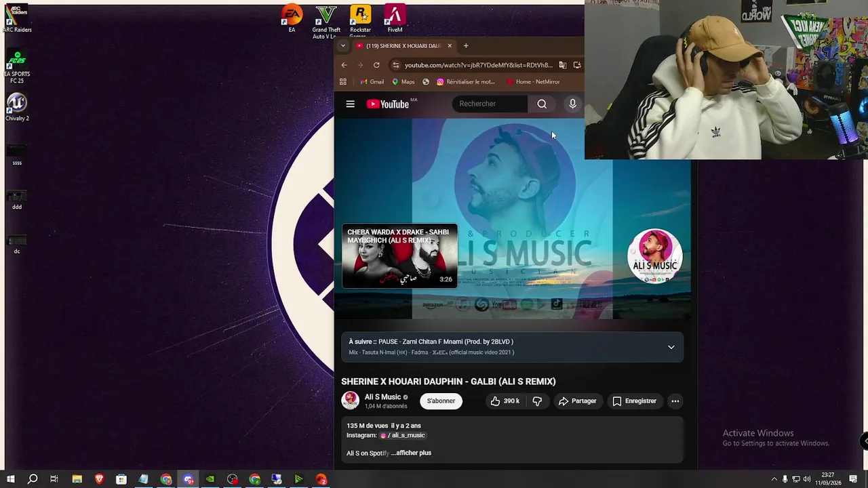The image size is (868, 488).
Task: Open the clock showing 23:27
Action: (x=828, y=479)
